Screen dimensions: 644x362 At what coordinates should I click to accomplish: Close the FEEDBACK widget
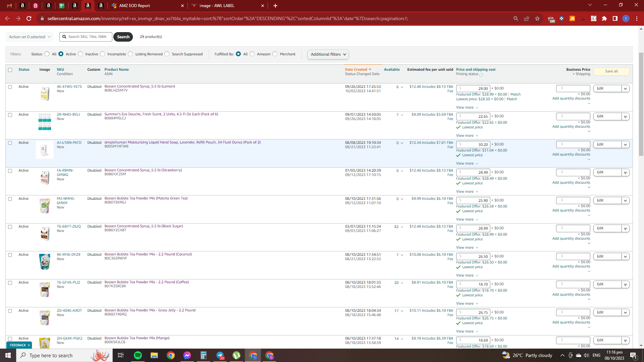(x=29, y=345)
